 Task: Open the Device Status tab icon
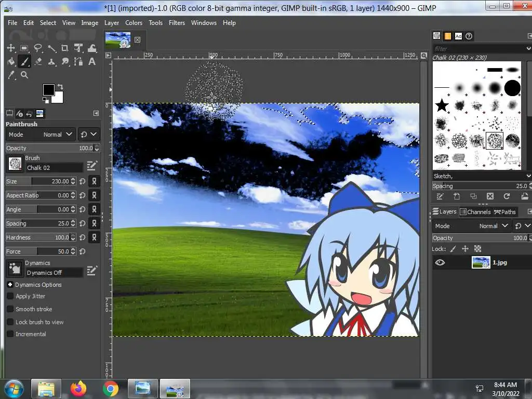pyautogui.click(x=19, y=114)
